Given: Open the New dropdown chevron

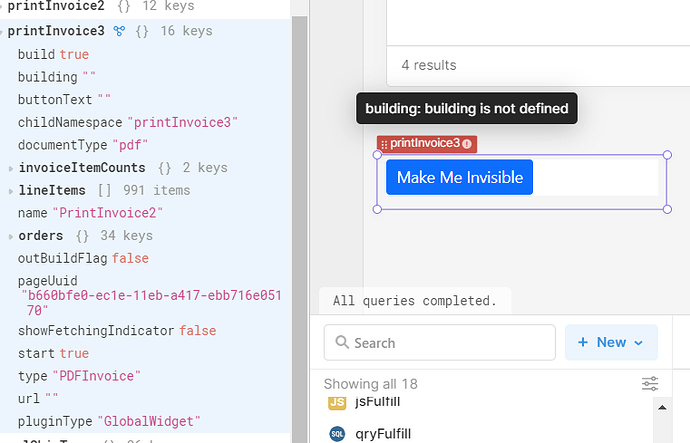Looking at the screenshot, I should click(x=639, y=343).
